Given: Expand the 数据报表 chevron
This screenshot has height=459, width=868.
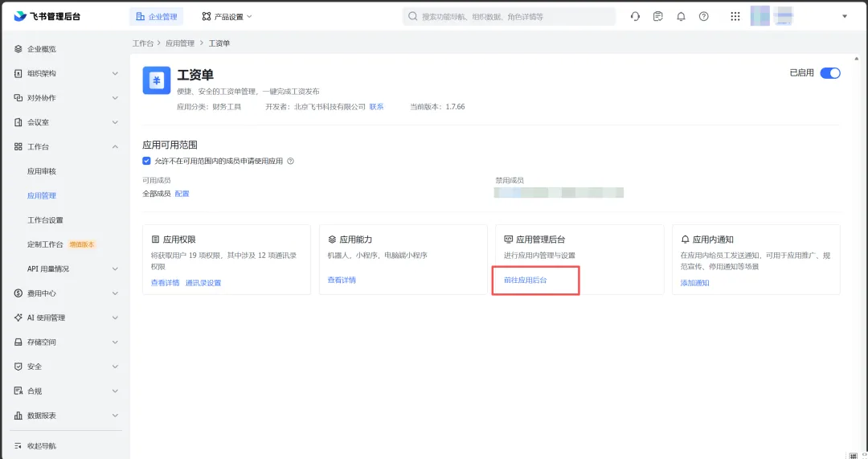Looking at the screenshot, I should point(115,416).
